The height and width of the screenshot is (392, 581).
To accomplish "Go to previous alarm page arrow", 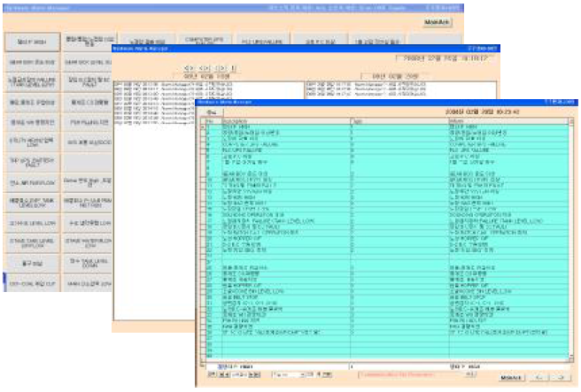I will tap(205, 68).
